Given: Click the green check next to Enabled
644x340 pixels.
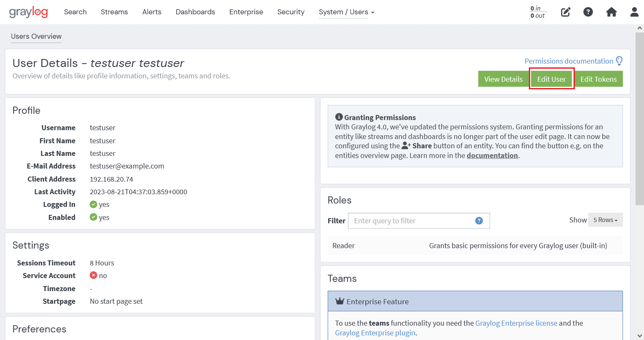Looking at the screenshot, I should pos(94,217).
